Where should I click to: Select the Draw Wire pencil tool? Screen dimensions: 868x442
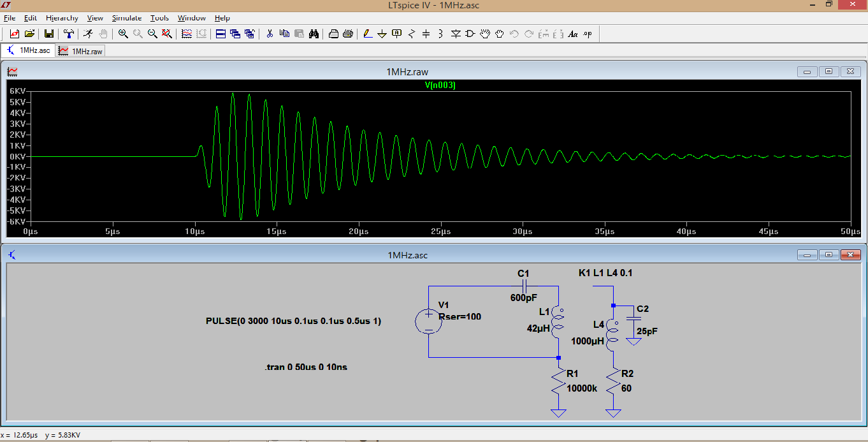click(x=368, y=34)
